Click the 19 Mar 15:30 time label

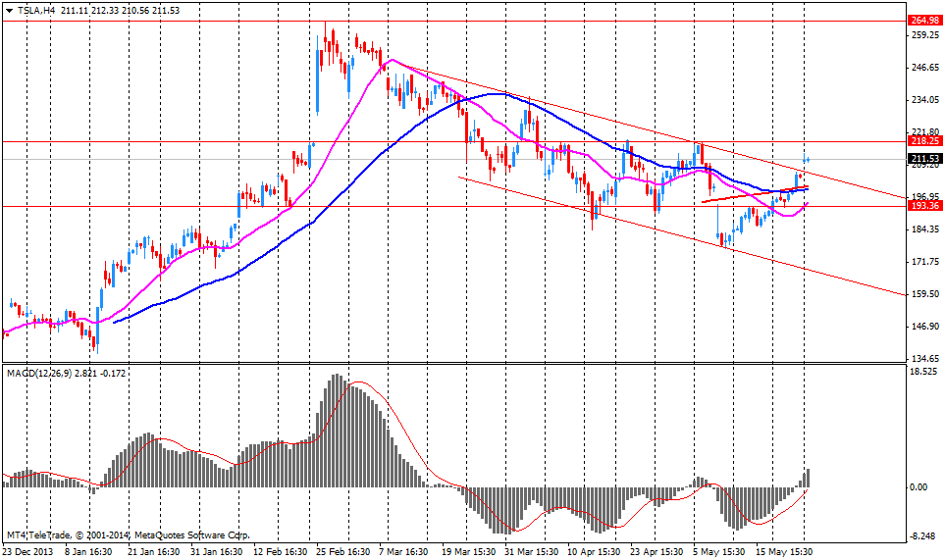point(468,551)
